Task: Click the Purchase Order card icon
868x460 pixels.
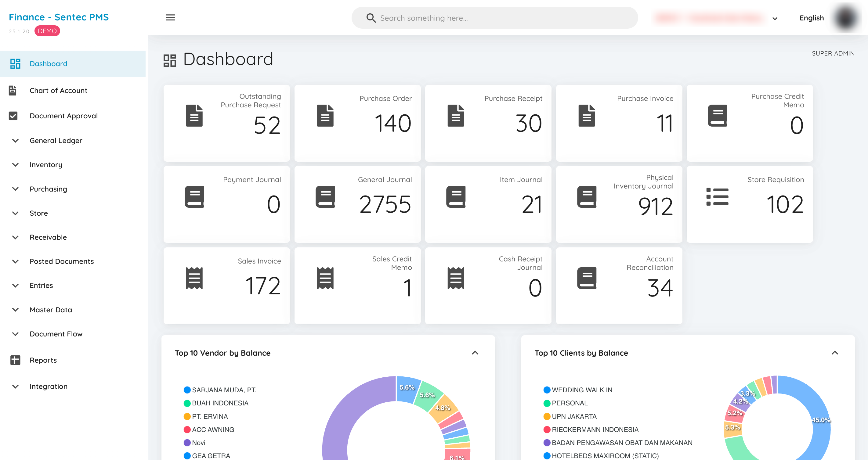Action: 325,116
